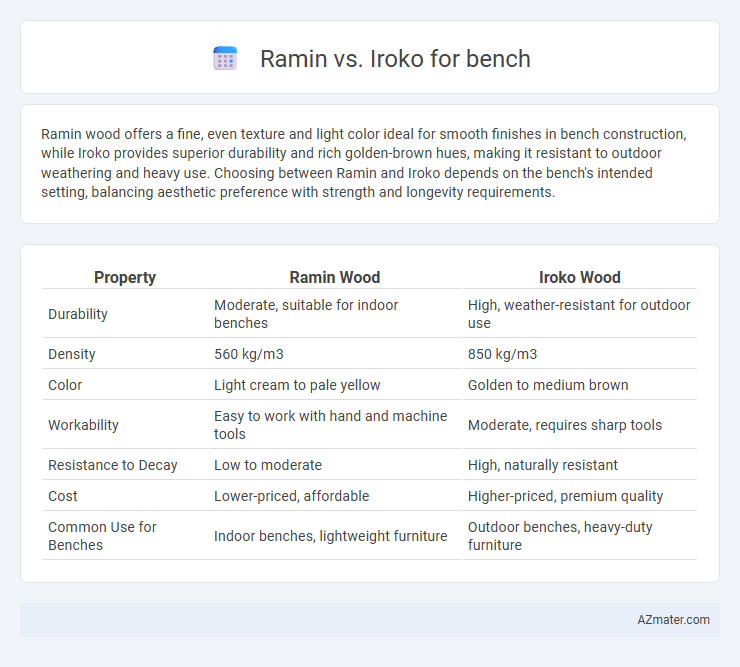The width and height of the screenshot is (740, 667).
Task: Click 'Light cream to pale yellow' cell
Action: point(334,385)
